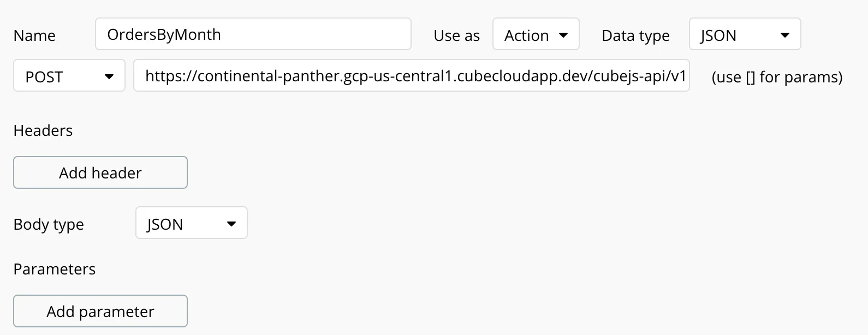Screen dimensions: 868x335
Task: Click the Data type dropdown arrow icon
Action: (785, 35)
